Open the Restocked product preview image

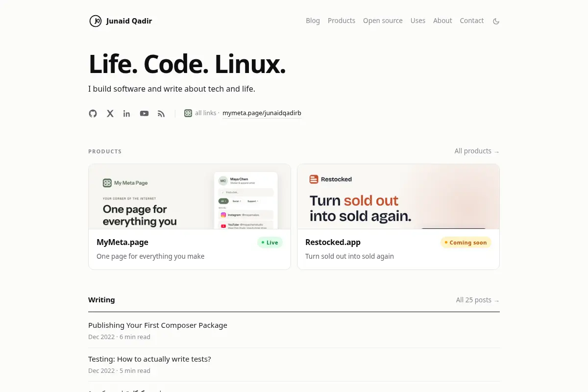[x=398, y=196]
